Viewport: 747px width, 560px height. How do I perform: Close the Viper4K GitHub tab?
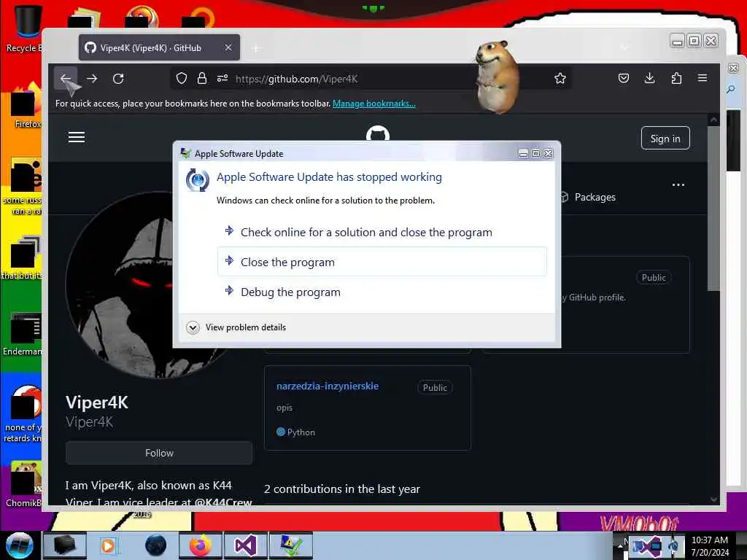point(228,47)
